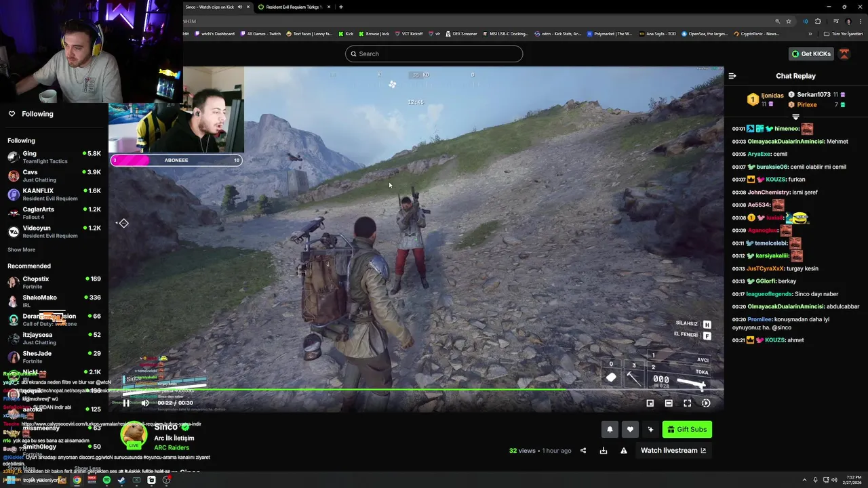Click the notification bell button for Sinco

[610, 429]
